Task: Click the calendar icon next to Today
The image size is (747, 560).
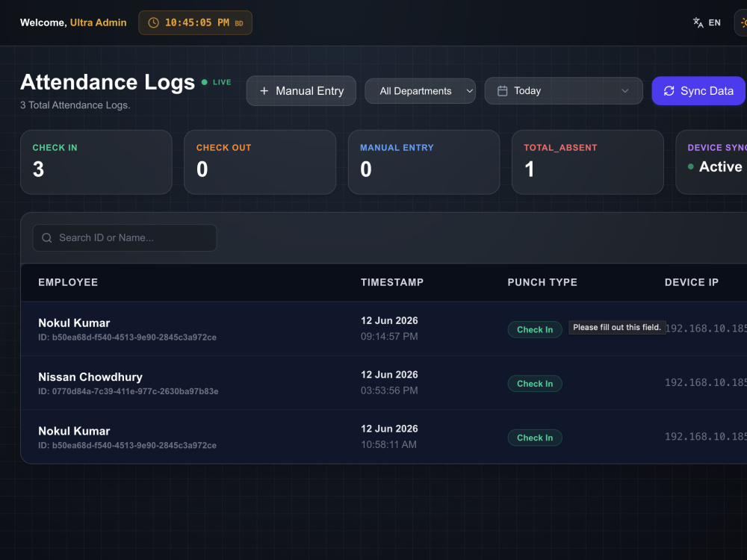Action: click(x=502, y=90)
